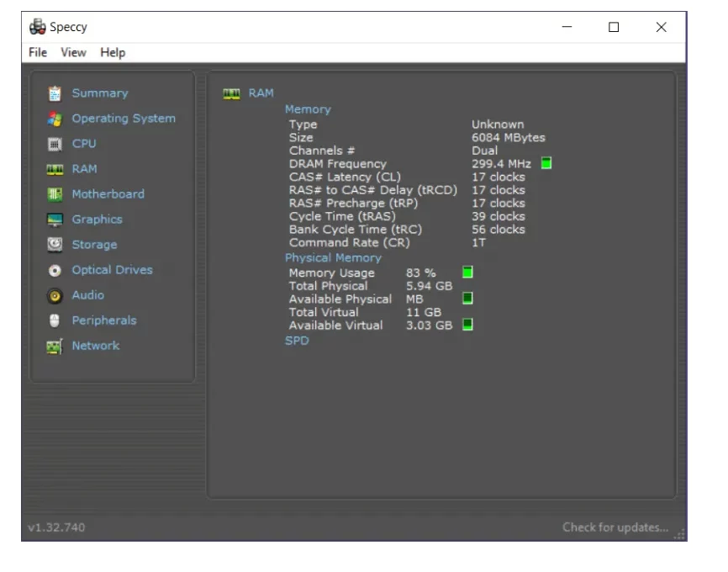Click the Audio speaker icon
This screenshot has width=728, height=572.
pos(55,295)
